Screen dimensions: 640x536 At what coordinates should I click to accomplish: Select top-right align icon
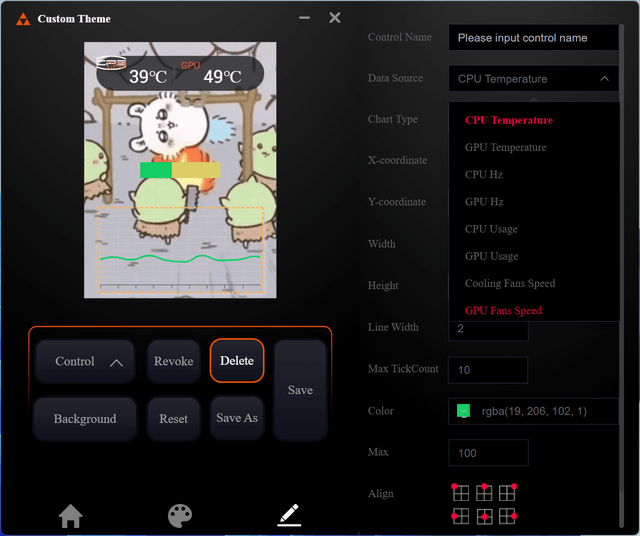508,493
